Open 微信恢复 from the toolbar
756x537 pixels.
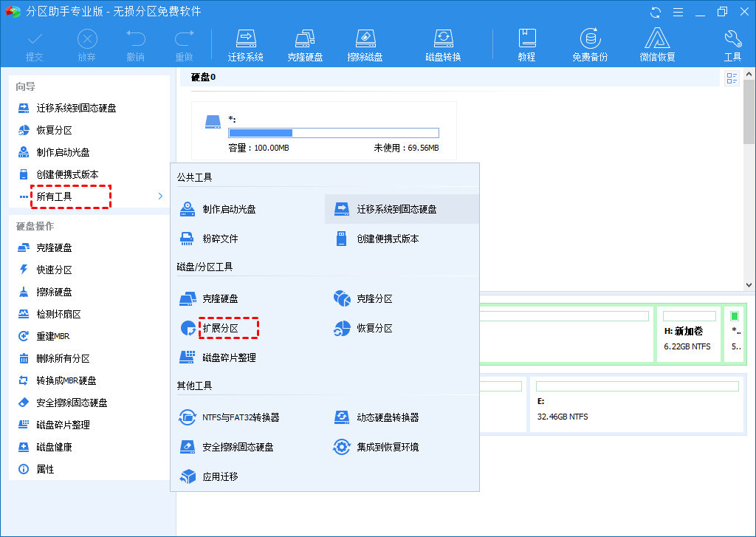(657, 45)
